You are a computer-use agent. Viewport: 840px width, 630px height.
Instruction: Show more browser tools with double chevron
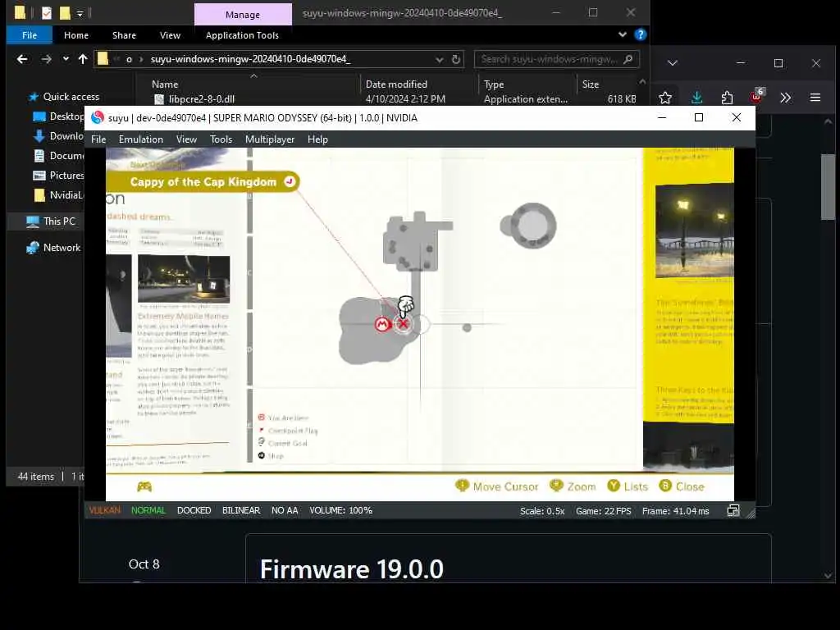(785, 98)
